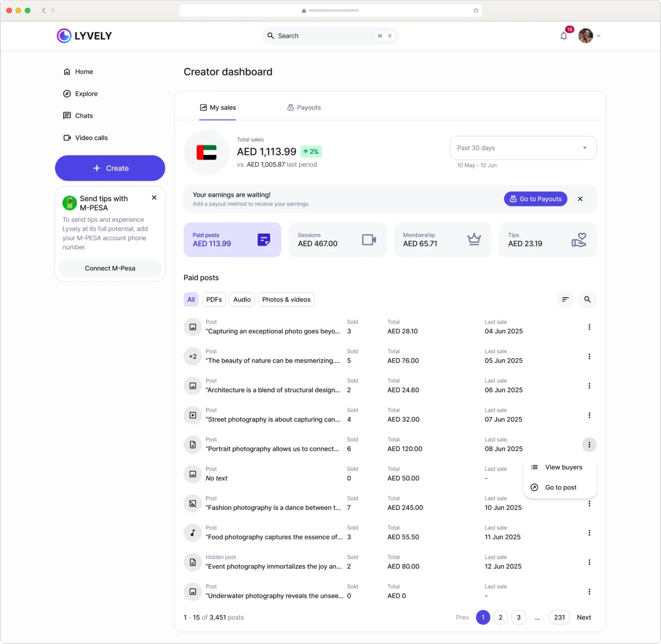Open options for Food photography post

(589, 533)
